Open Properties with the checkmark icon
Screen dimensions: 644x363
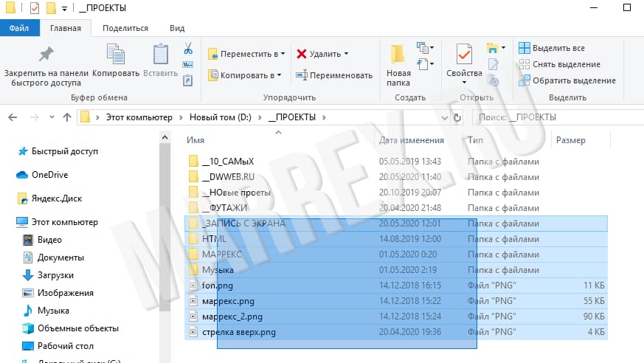click(464, 54)
